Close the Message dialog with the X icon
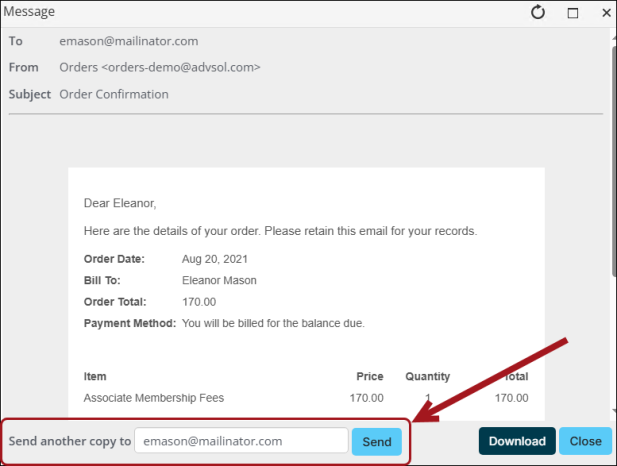The height and width of the screenshot is (466, 617). point(606,13)
